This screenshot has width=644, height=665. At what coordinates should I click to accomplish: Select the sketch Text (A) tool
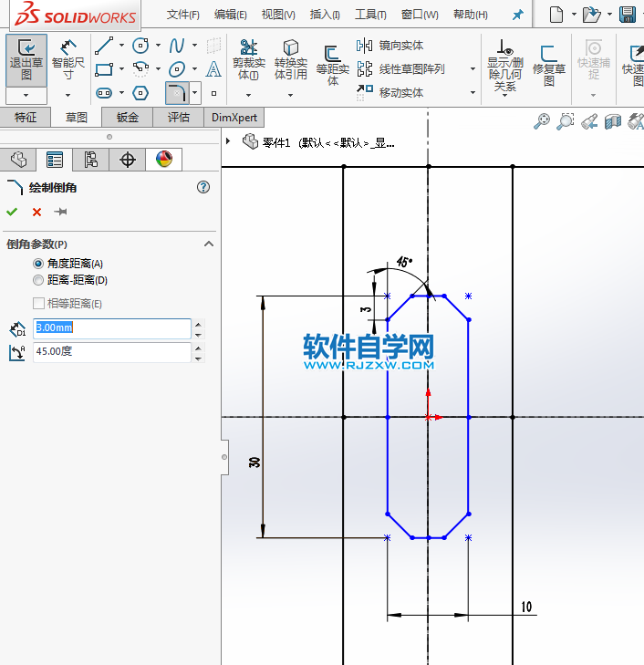tap(213, 68)
